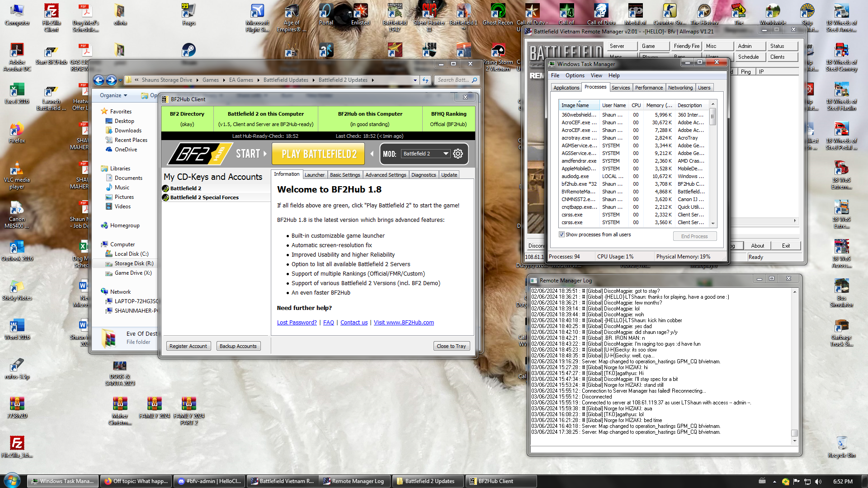This screenshot has width=868, height=488.
Task: Click Remote Manager Log vertical scrollbar
Action: pyautogui.click(x=794, y=361)
